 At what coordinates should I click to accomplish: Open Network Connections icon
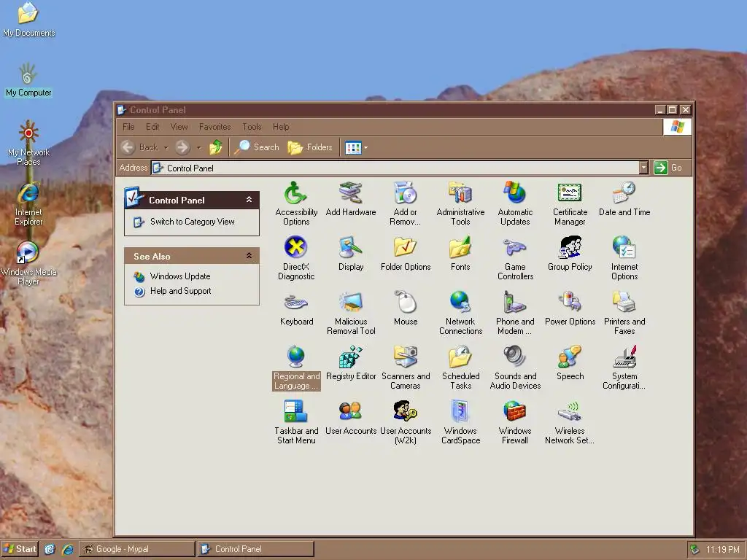pos(460,313)
